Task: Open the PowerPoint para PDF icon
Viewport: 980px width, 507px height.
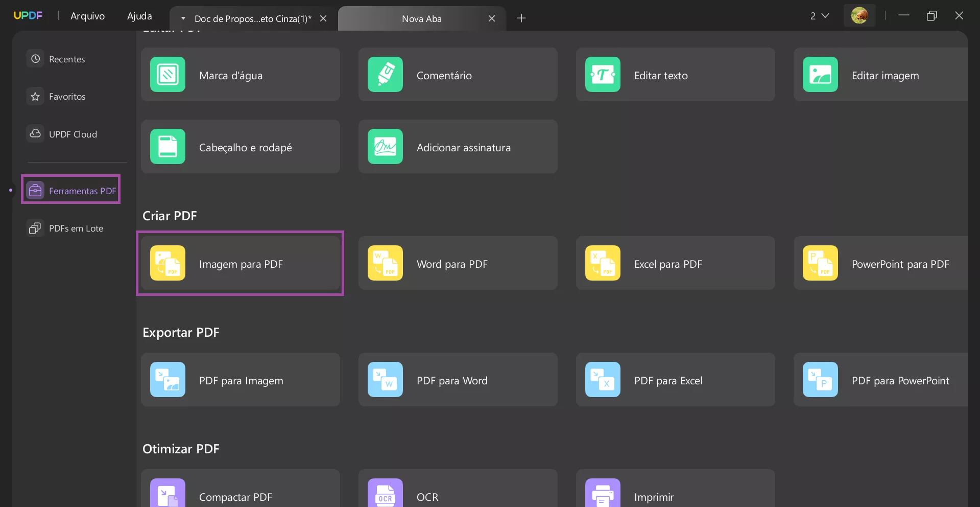Action: [820, 263]
